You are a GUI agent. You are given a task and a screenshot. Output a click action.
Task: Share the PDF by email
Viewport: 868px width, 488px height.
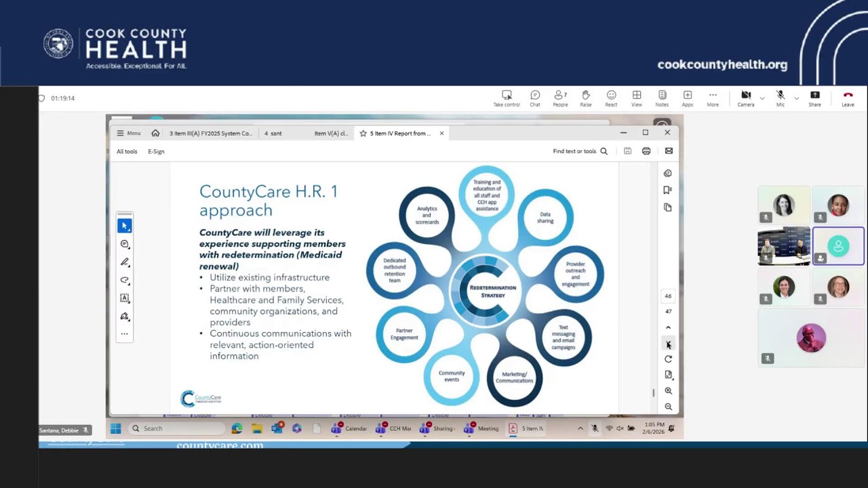click(669, 151)
